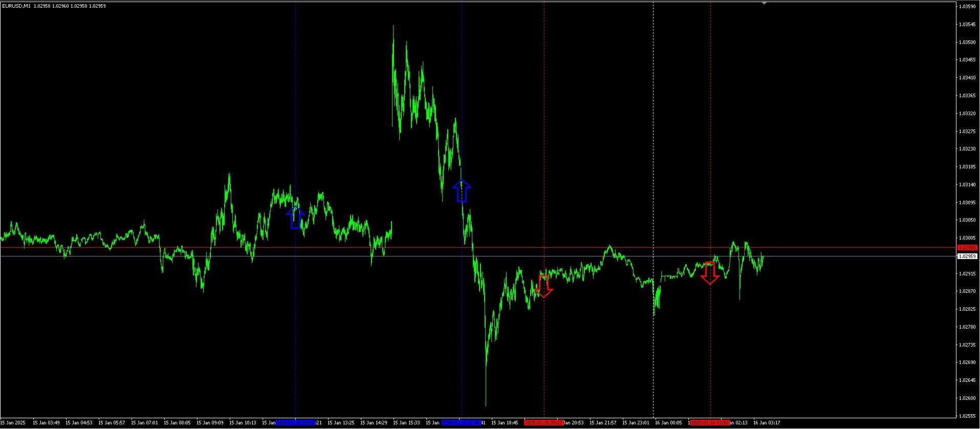Click the 1.02690 price axis label
The height and width of the screenshot is (429, 980).
[x=967, y=362]
